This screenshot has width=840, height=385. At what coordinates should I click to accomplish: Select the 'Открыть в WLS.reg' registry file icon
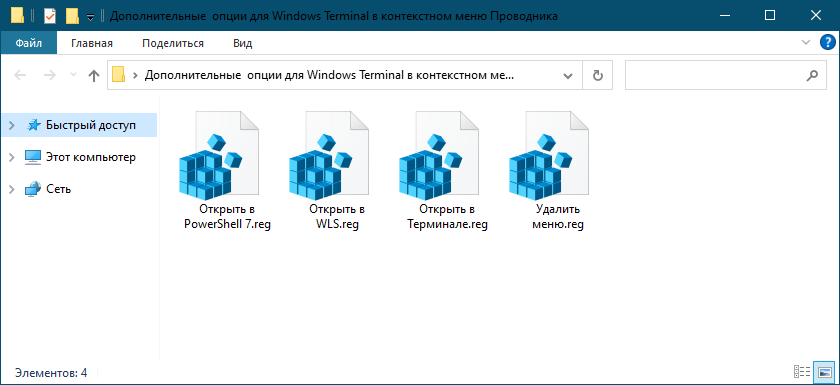(x=328, y=155)
